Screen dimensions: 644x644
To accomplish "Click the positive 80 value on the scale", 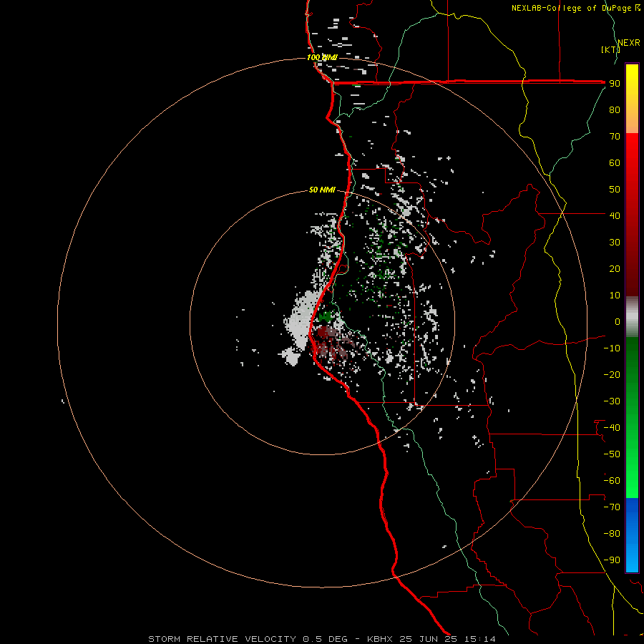I will tap(615, 109).
